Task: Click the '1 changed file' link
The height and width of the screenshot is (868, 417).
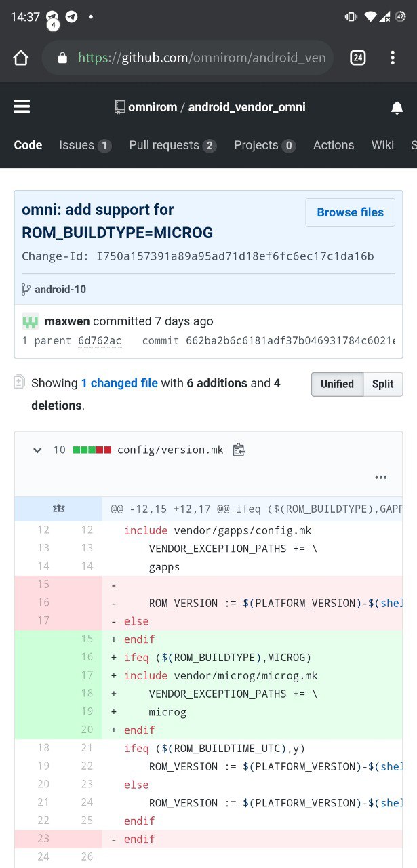Action: tap(119, 383)
